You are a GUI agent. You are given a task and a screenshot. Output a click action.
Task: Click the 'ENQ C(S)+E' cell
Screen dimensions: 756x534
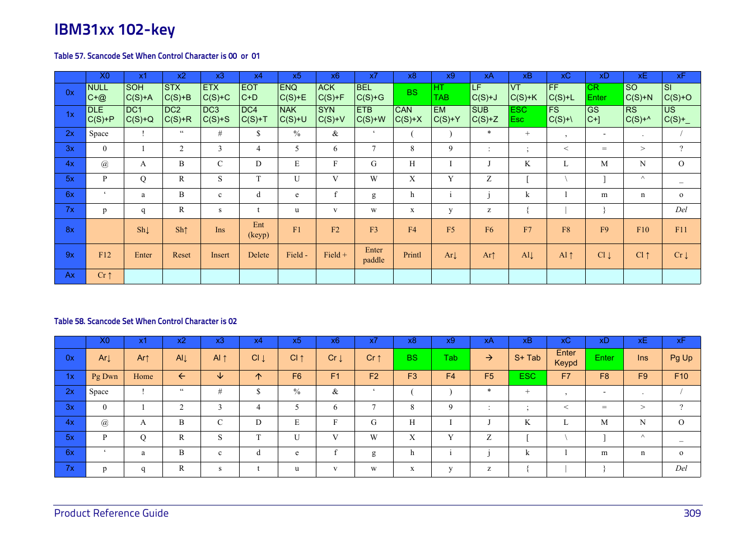pyautogui.click(x=297, y=93)
